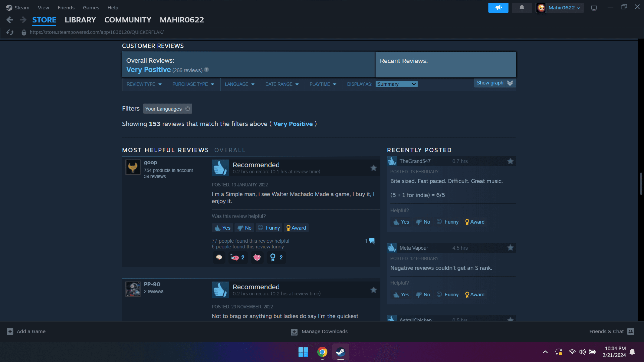Viewport: 644px width, 362px height.
Task: Click the taskbar volume icon
Action: pyautogui.click(x=582, y=352)
